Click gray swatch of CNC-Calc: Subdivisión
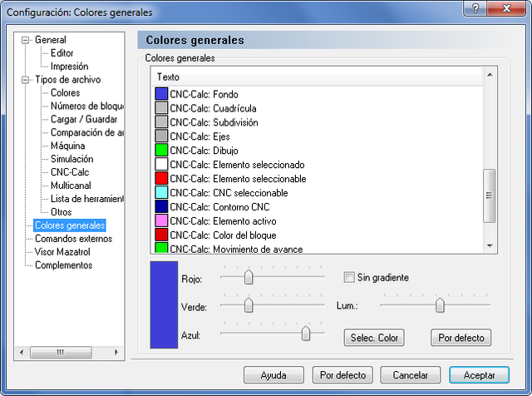The height and width of the screenshot is (396, 532). point(161,122)
